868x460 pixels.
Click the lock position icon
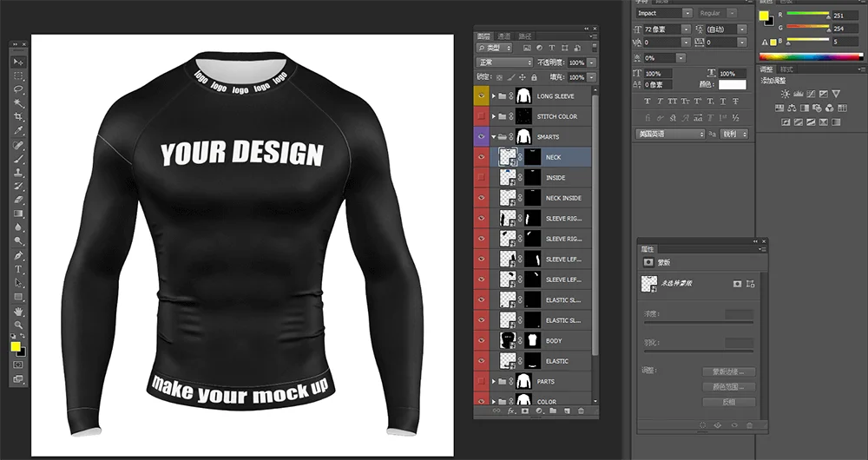(x=523, y=77)
